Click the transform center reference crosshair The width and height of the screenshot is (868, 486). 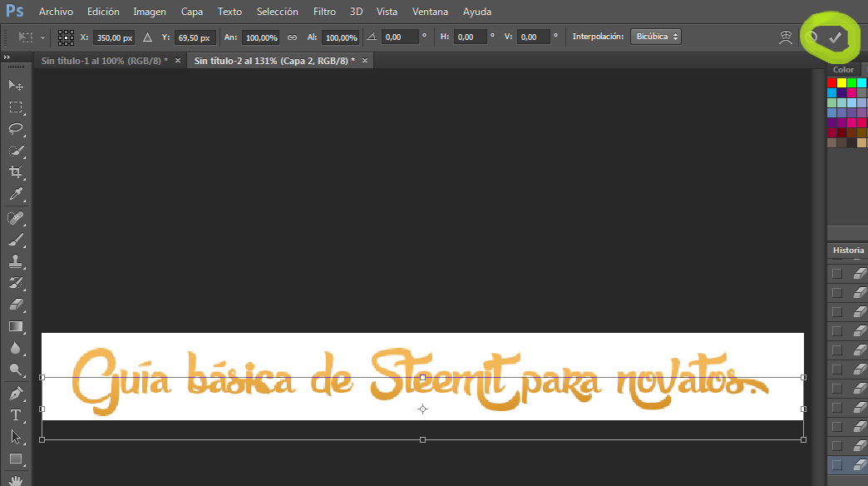click(422, 409)
